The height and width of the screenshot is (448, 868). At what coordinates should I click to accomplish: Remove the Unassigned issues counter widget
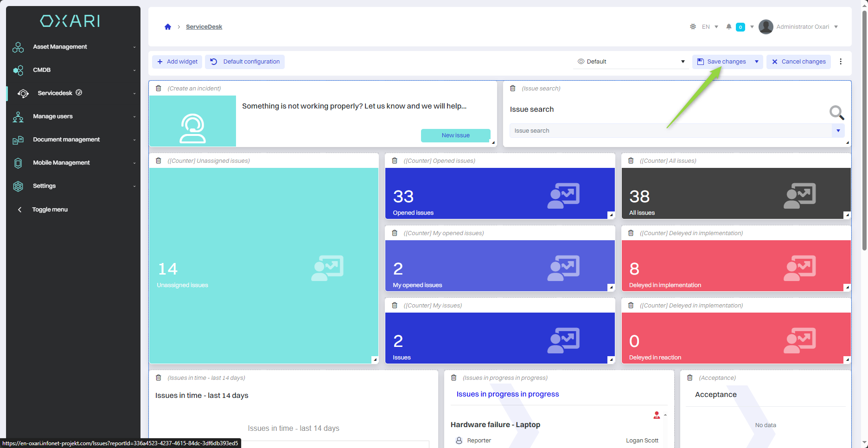[x=159, y=160]
